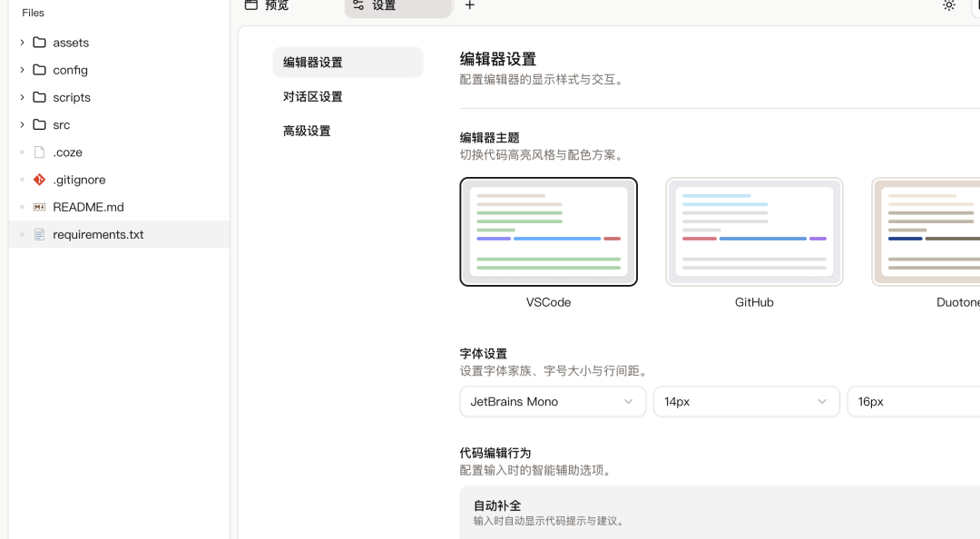Open the JetBrains Mono font family dropdown
Screen dimensions: 980x539
[552, 401]
